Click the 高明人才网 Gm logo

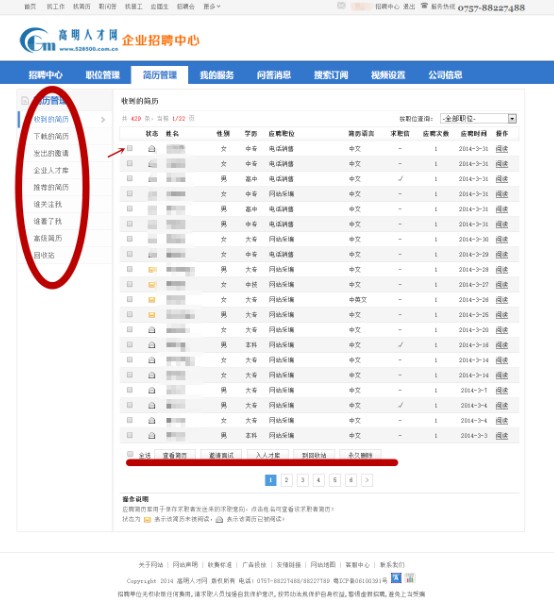pos(69,40)
